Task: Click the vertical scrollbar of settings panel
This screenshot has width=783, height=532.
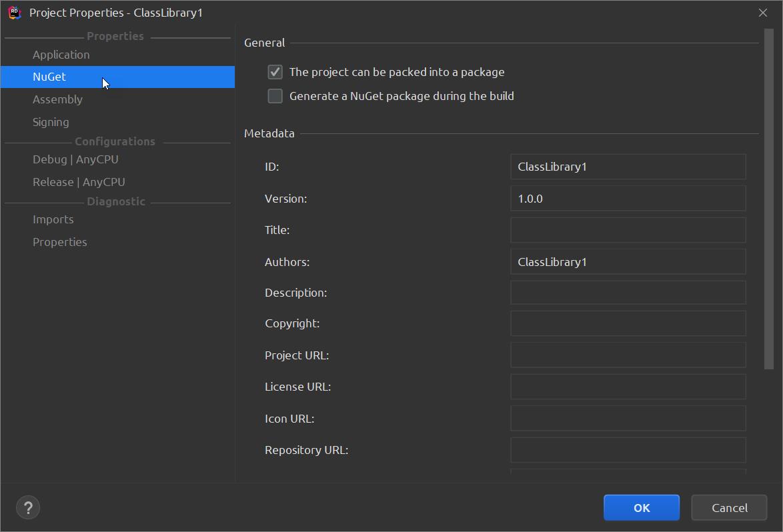Action: pos(768,200)
